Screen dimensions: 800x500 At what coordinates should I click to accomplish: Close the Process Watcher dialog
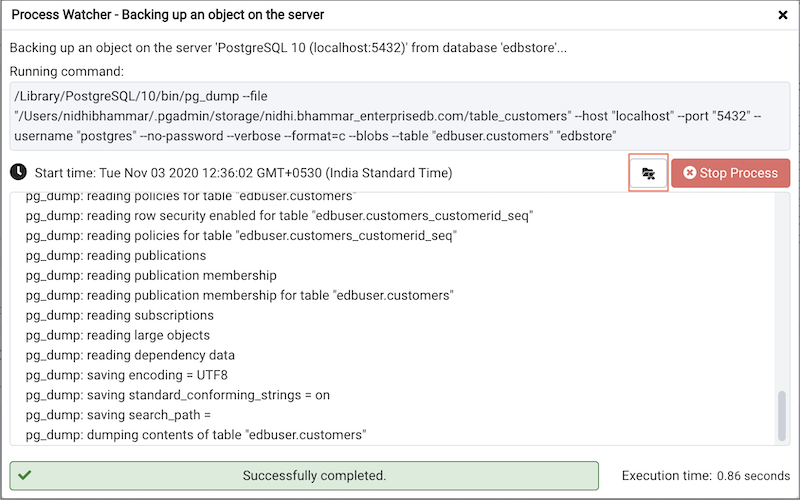[x=782, y=16]
